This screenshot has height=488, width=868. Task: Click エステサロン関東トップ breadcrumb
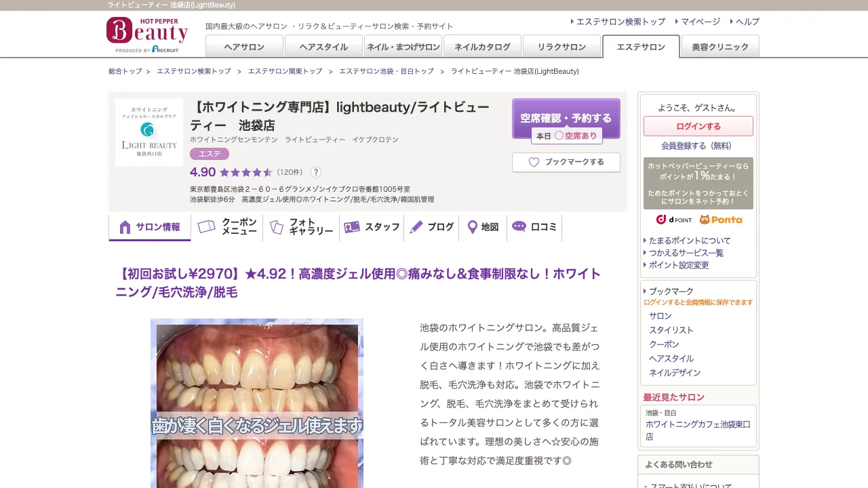285,71
